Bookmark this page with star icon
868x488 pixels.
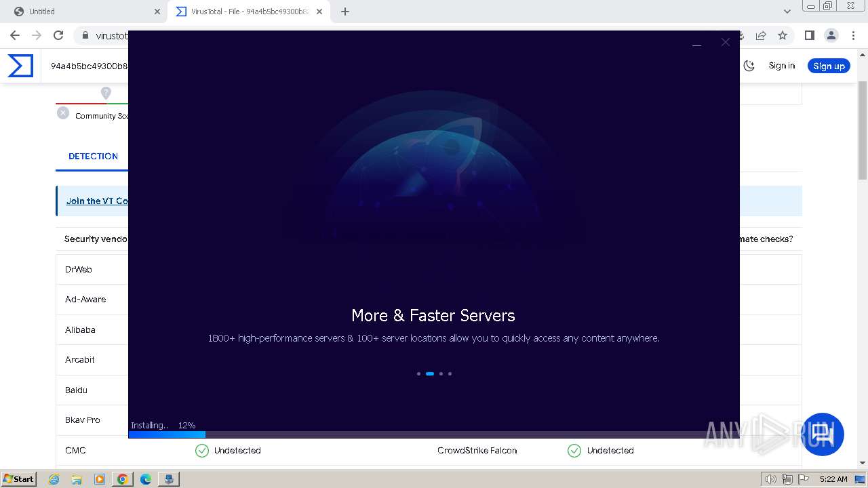pyautogui.click(x=783, y=35)
